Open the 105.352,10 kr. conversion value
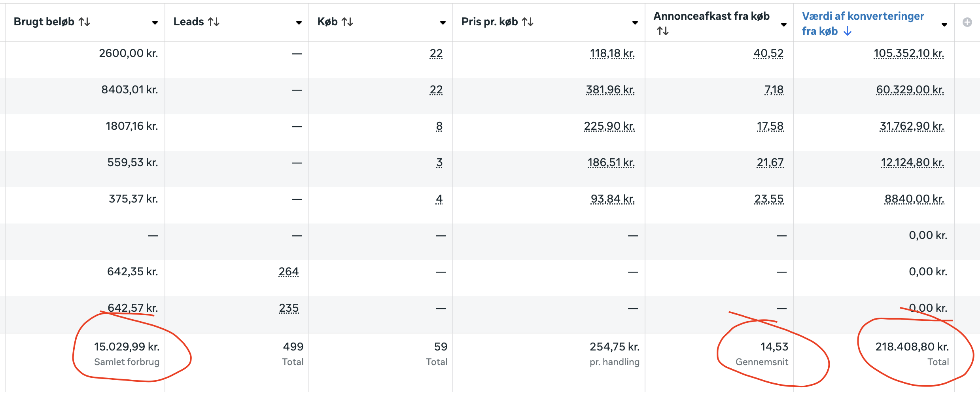The width and height of the screenshot is (980, 394). tap(908, 53)
